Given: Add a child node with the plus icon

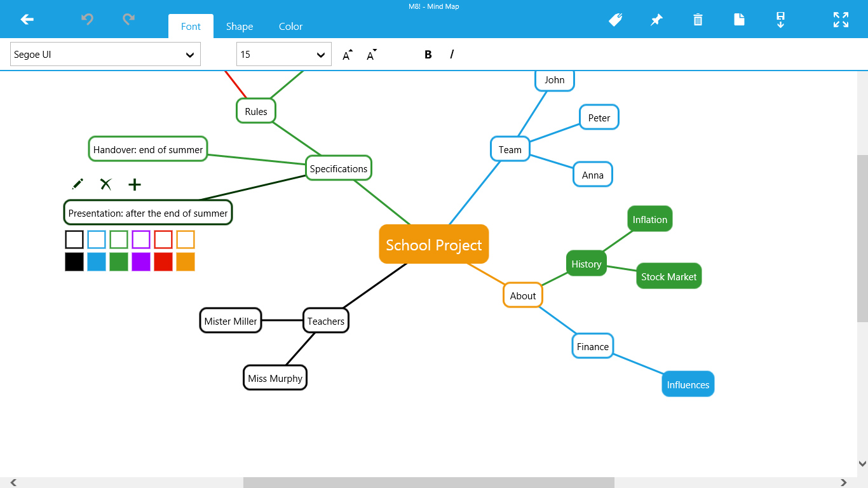Looking at the screenshot, I should pyautogui.click(x=134, y=184).
